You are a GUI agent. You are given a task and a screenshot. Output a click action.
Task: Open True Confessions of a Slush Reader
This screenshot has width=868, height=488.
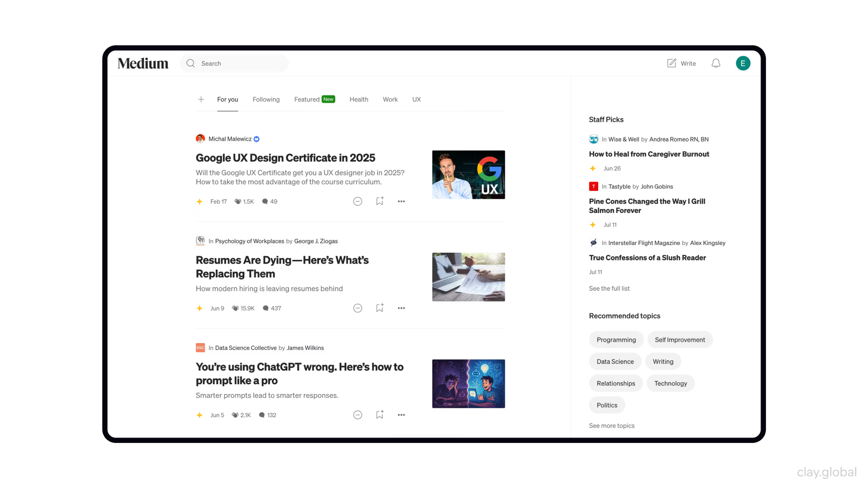pos(647,258)
